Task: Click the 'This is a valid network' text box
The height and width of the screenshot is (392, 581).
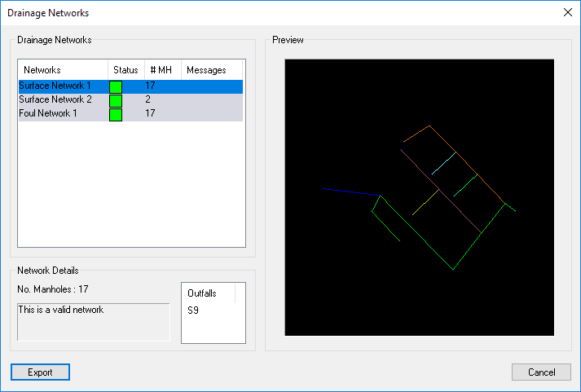Action: point(93,321)
